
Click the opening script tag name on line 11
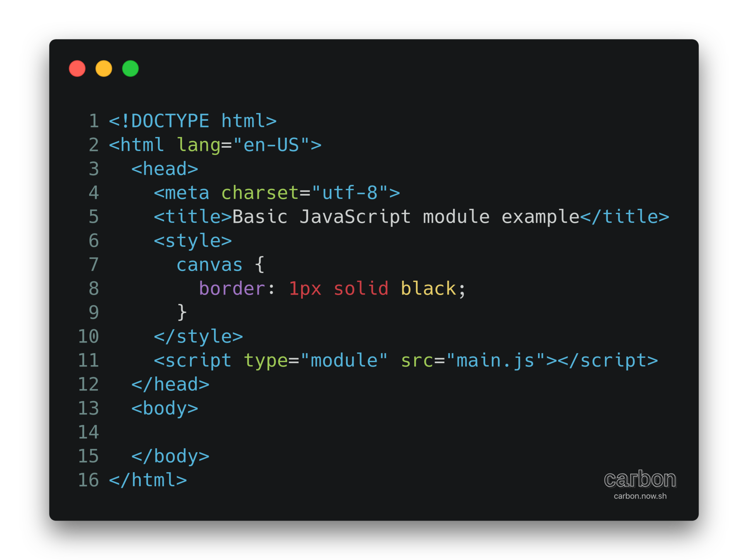click(x=198, y=361)
